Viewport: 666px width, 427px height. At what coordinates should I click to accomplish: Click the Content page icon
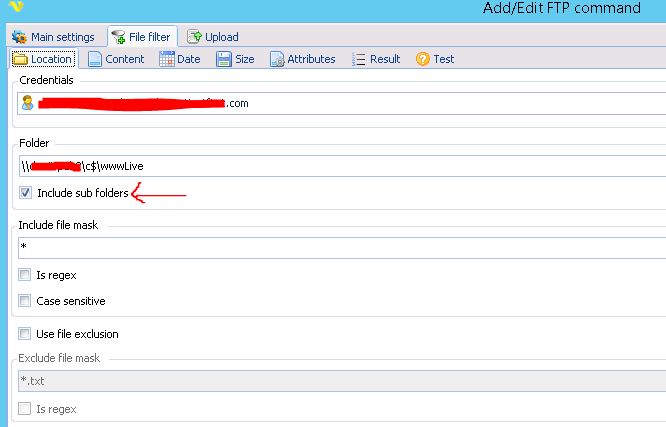pyautogui.click(x=94, y=59)
